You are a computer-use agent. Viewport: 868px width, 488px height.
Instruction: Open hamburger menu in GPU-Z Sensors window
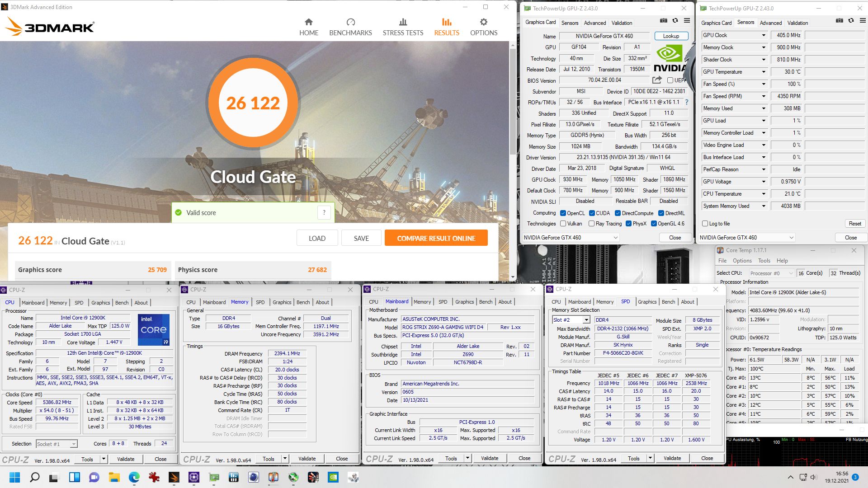(x=863, y=21)
